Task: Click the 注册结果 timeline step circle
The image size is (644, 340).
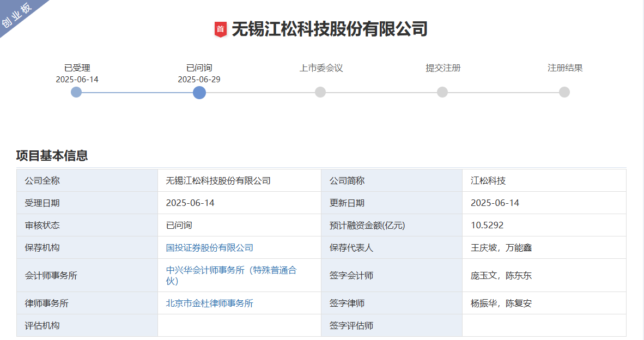Action: click(x=564, y=92)
